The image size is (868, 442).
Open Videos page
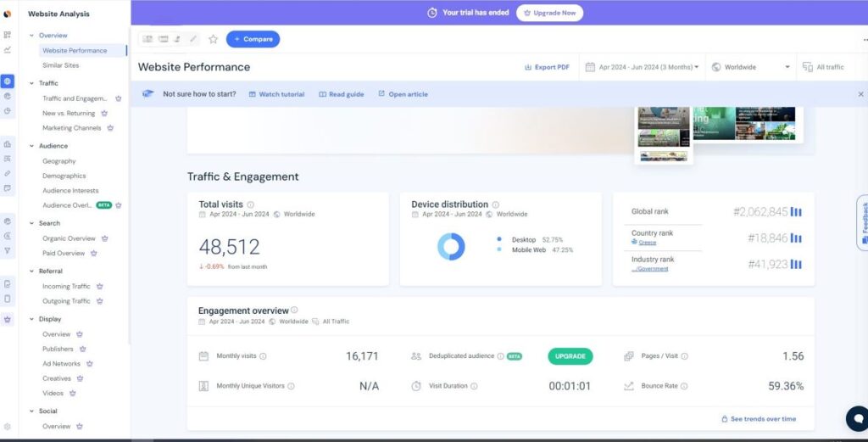pos(53,394)
